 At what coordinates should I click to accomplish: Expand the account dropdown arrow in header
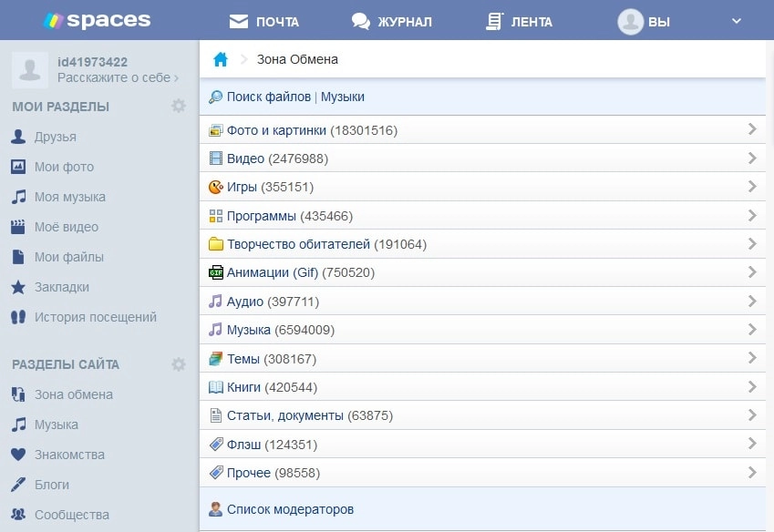pos(737,20)
